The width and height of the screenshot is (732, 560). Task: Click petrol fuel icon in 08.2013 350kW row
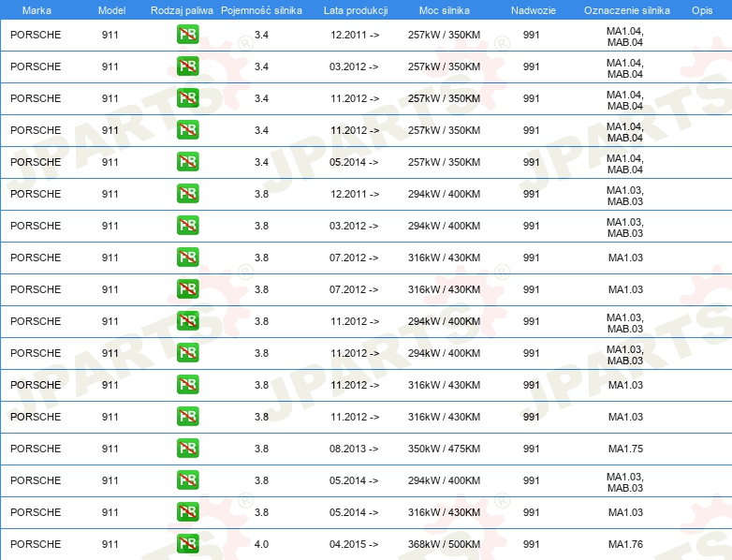[187, 449]
